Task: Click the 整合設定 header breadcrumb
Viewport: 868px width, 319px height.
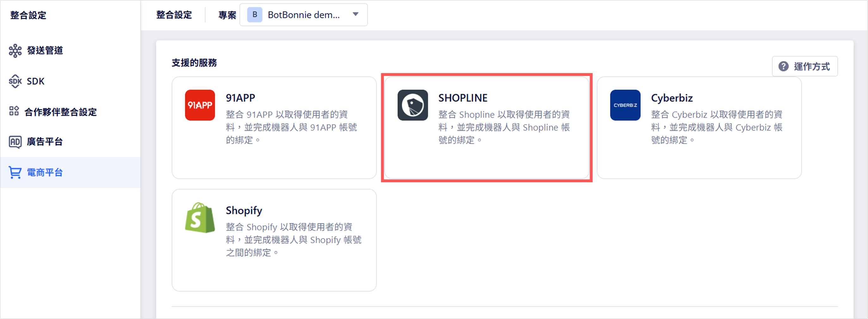Action: click(174, 15)
